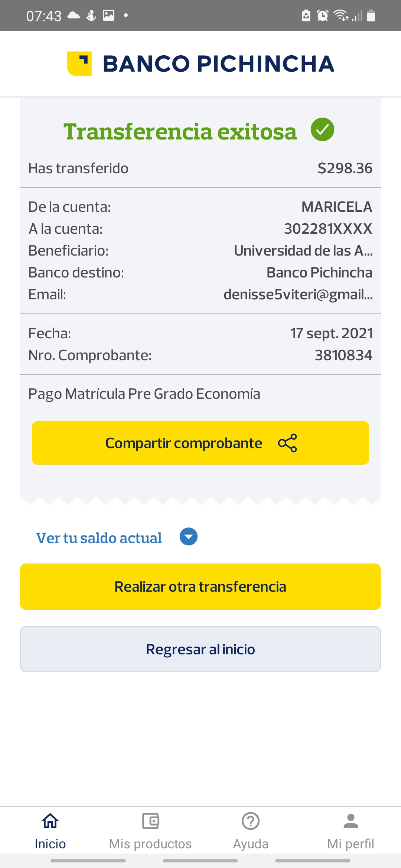This screenshot has width=401, height=868.
Task: Open the Inicio home icon
Action: tap(50, 821)
